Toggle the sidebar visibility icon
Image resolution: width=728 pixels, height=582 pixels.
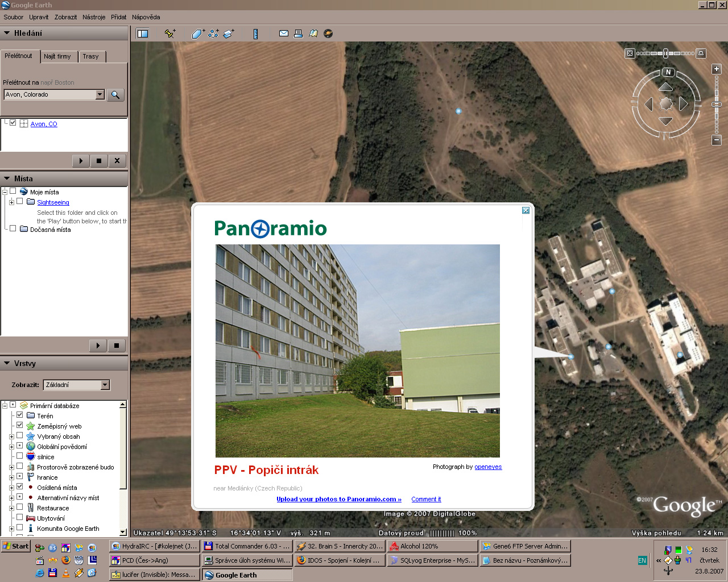coord(143,34)
